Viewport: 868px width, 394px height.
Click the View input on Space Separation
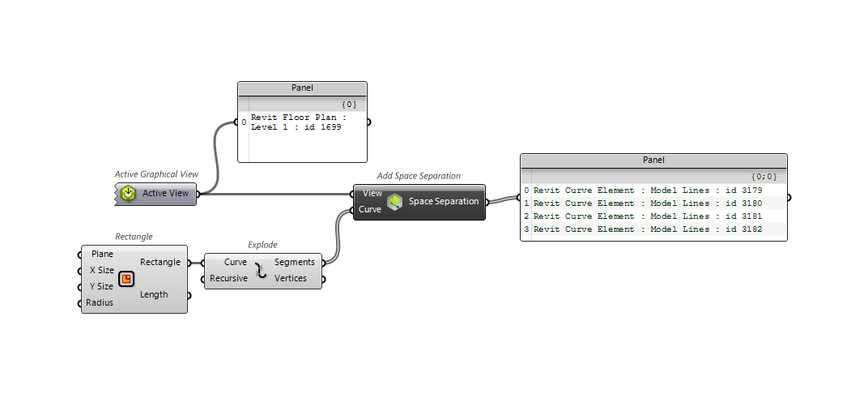click(372, 193)
